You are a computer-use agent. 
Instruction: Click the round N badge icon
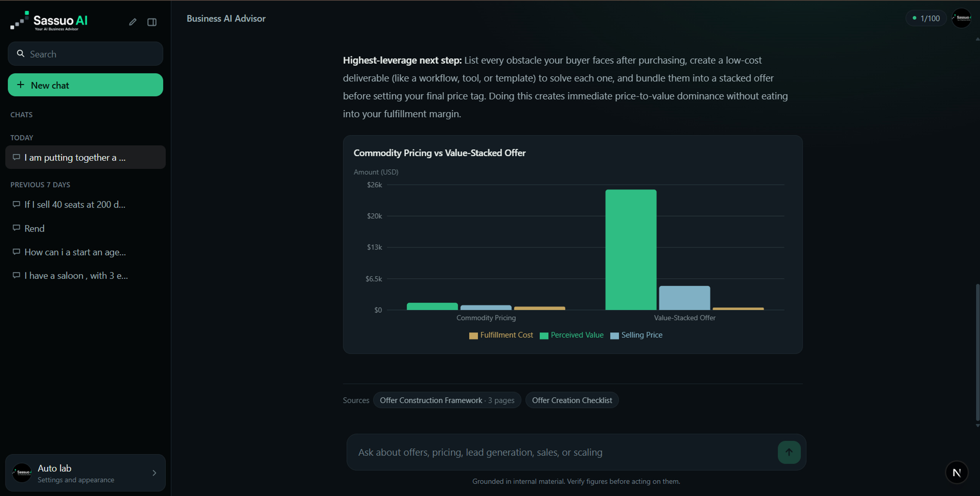point(956,473)
